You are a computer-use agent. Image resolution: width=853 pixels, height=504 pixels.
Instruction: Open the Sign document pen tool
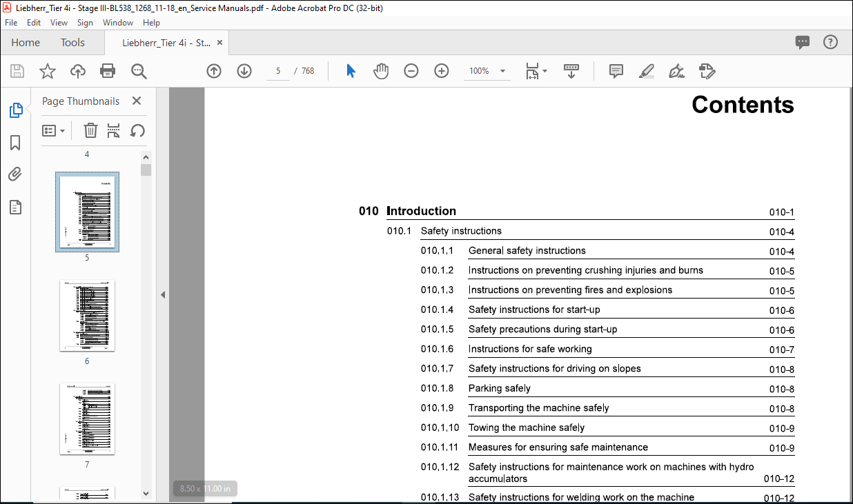[x=676, y=71]
